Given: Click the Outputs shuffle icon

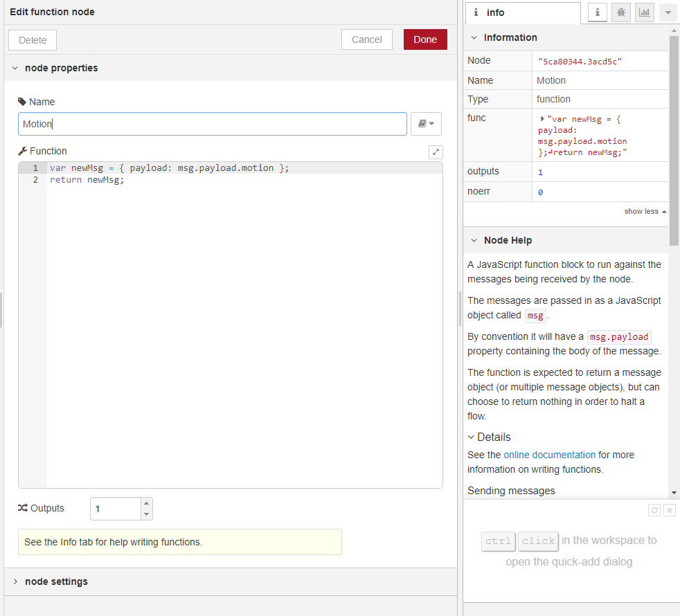Looking at the screenshot, I should (x=23, y=507).
